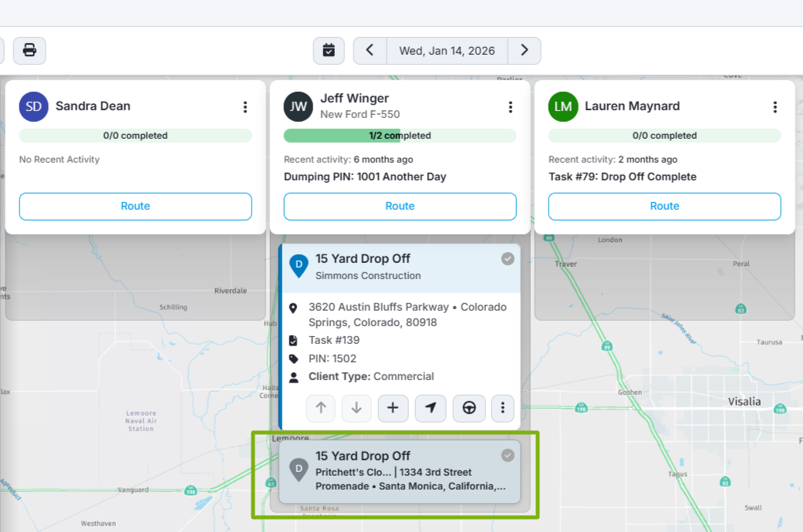Click Client Type: Commercial text
The image size is (803, 532).
(x=371, y=377)
